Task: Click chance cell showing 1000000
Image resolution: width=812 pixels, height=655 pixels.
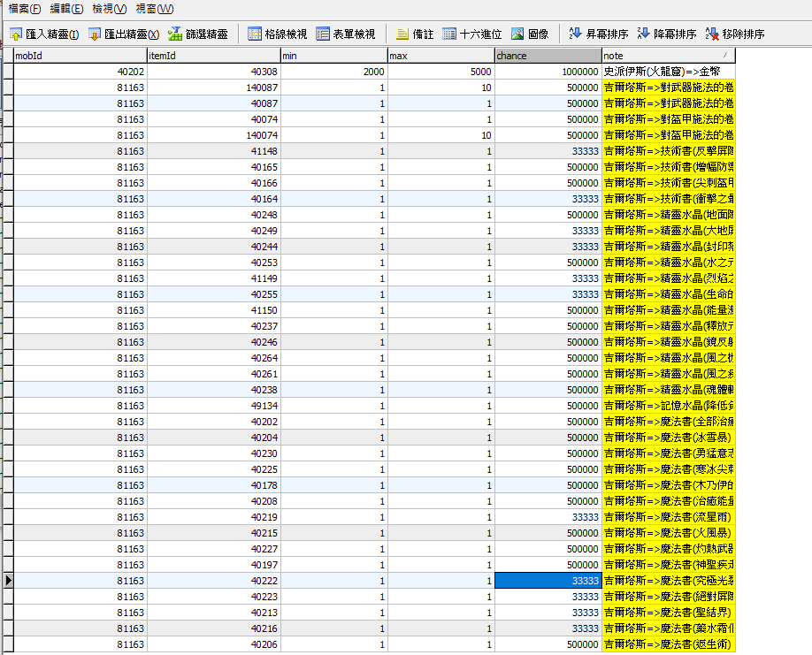Action: click(x=548, y=72)
